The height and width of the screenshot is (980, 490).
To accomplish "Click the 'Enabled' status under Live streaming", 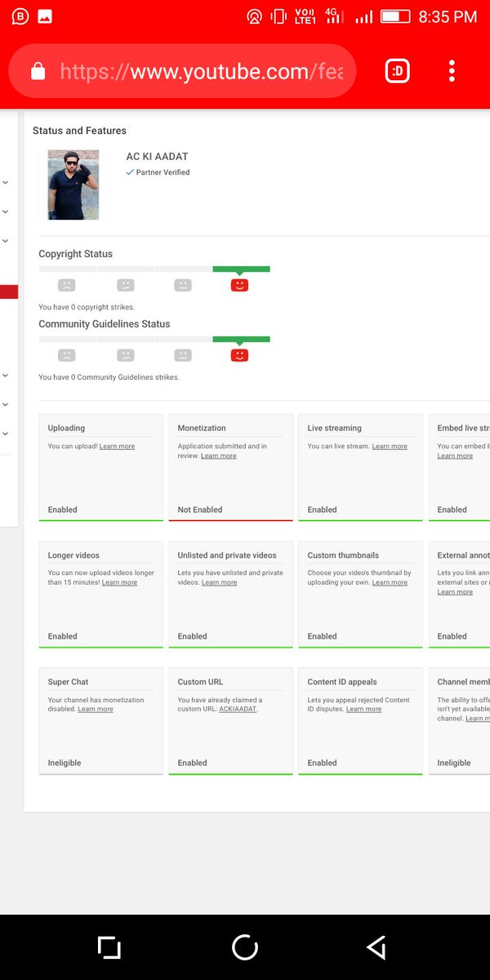I will [323, 510].
